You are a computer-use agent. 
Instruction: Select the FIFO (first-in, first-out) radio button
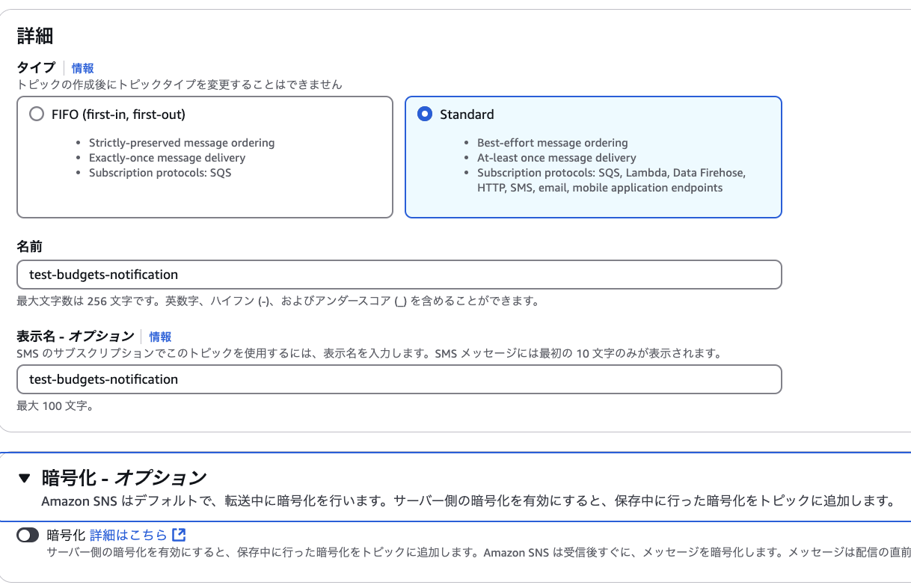(x=37, y=114)
